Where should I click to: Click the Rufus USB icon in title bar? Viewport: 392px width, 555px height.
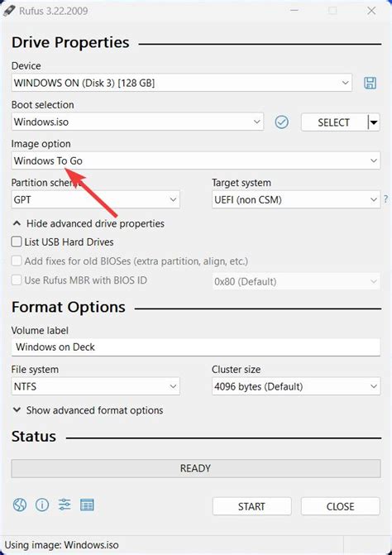pos(9,10)
